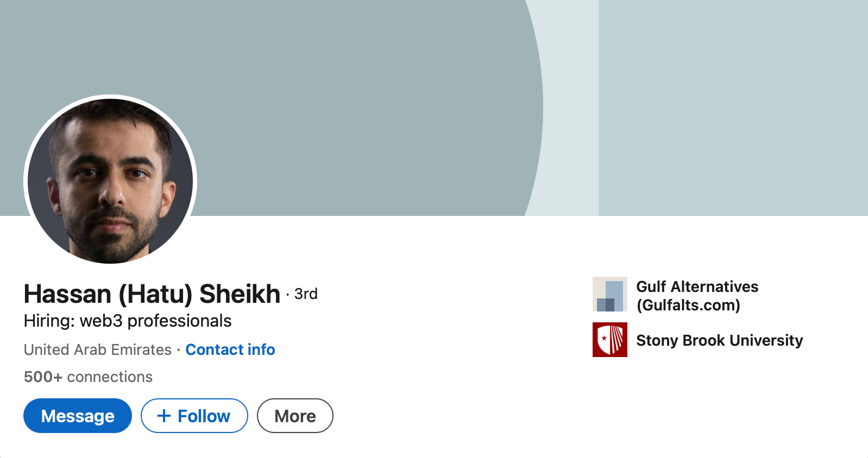Image resolution: width=868 pixels, height=458 pixels.
Task: Select the Stony Brook University entry
Action: 720,341
